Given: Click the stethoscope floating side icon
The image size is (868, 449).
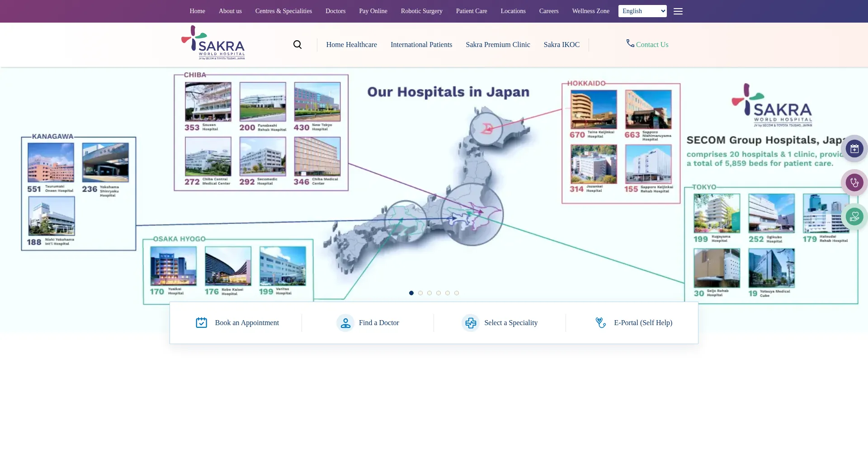Looking at the screenshot, I should [854, 183].
